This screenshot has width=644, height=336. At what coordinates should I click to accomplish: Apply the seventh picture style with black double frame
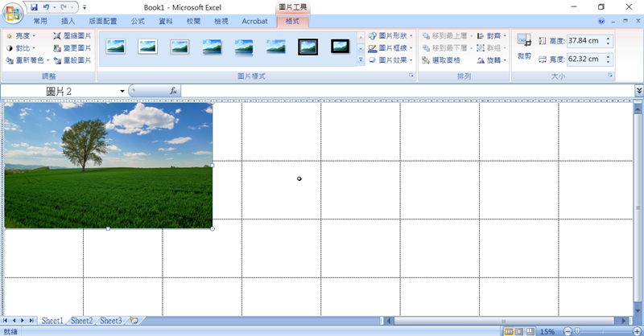coord(308,47)
